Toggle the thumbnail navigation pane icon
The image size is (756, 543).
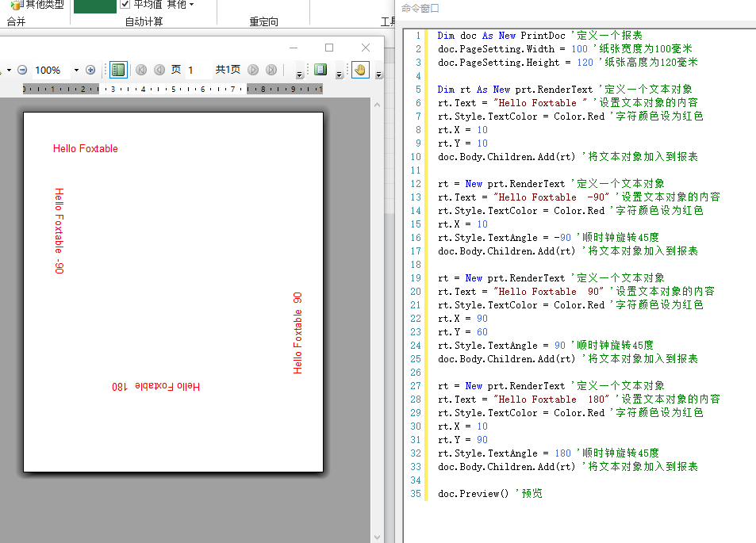(118, 70)
